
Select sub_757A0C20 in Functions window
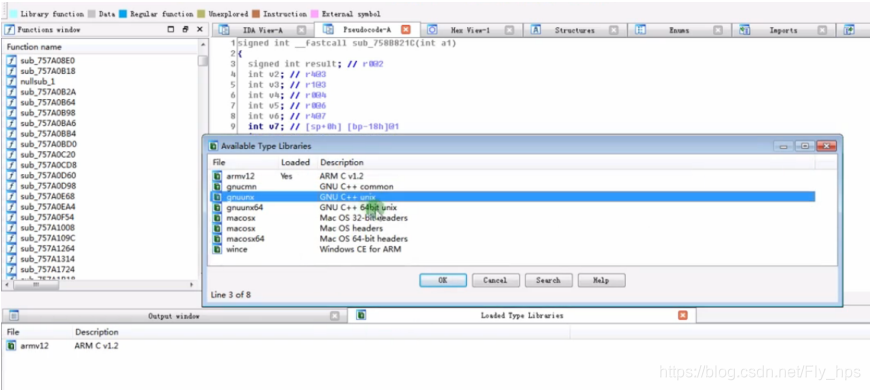click(48, 155)
